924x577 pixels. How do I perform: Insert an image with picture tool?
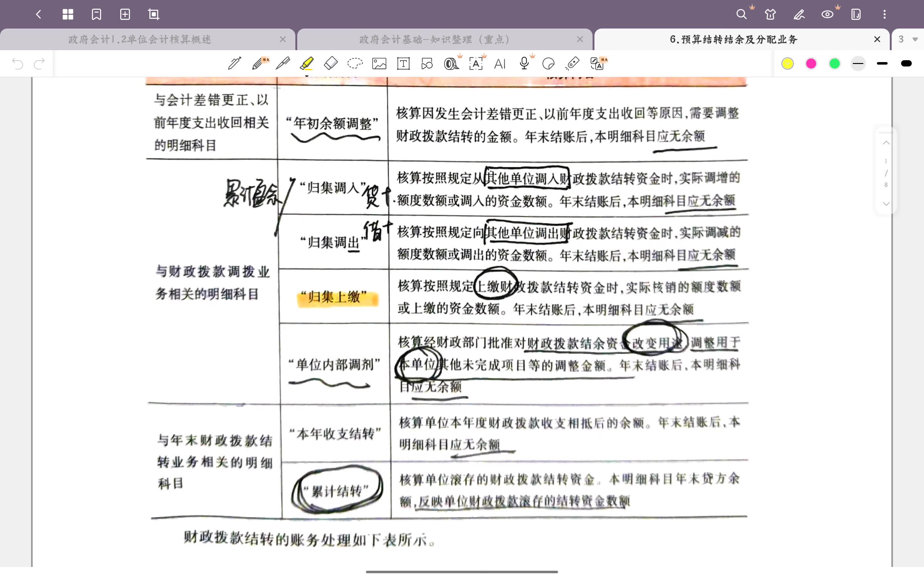tap(379, 63)
